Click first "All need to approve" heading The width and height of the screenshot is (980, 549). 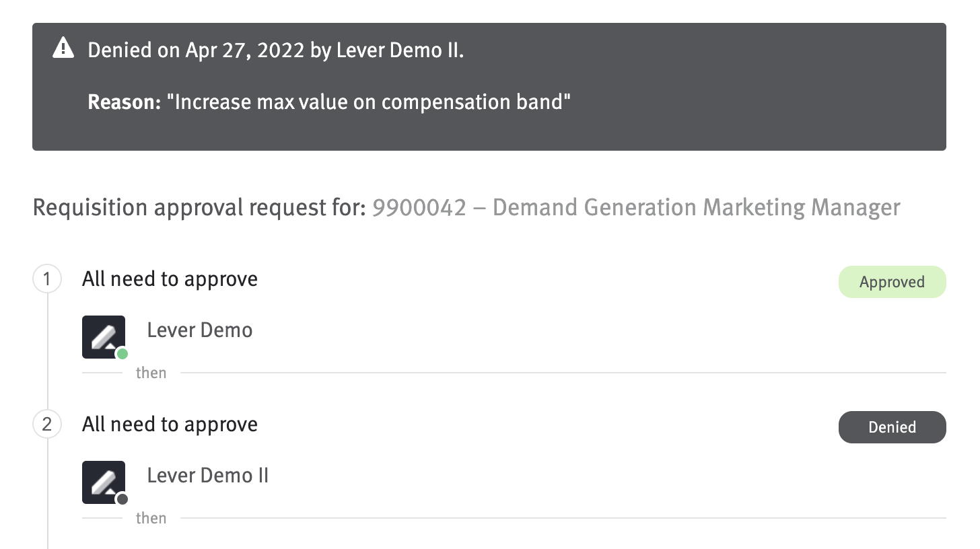(170, 279)
